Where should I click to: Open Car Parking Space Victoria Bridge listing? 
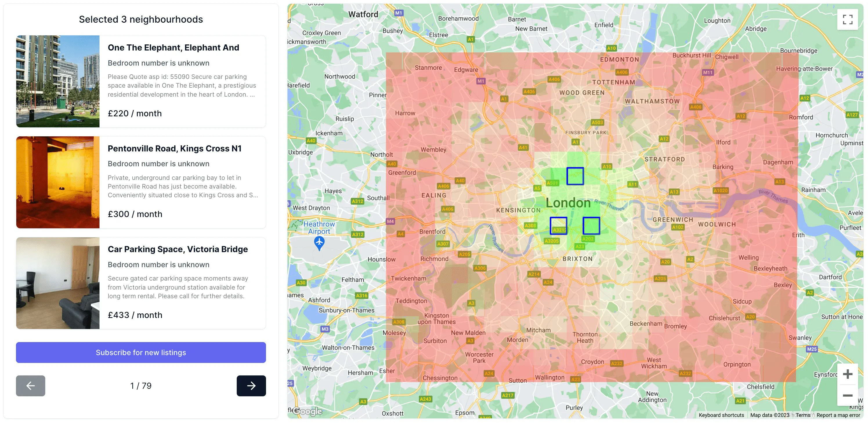click(178, 249)
